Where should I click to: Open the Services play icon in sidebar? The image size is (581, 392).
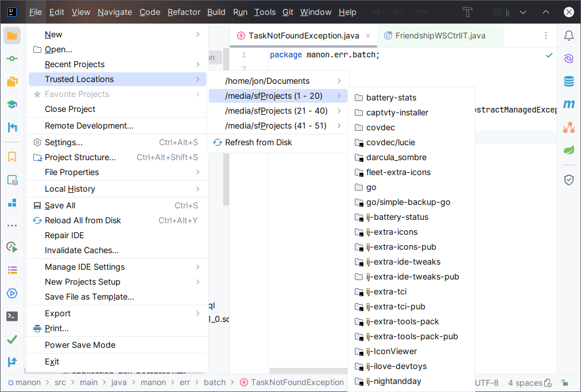[12, 293]
